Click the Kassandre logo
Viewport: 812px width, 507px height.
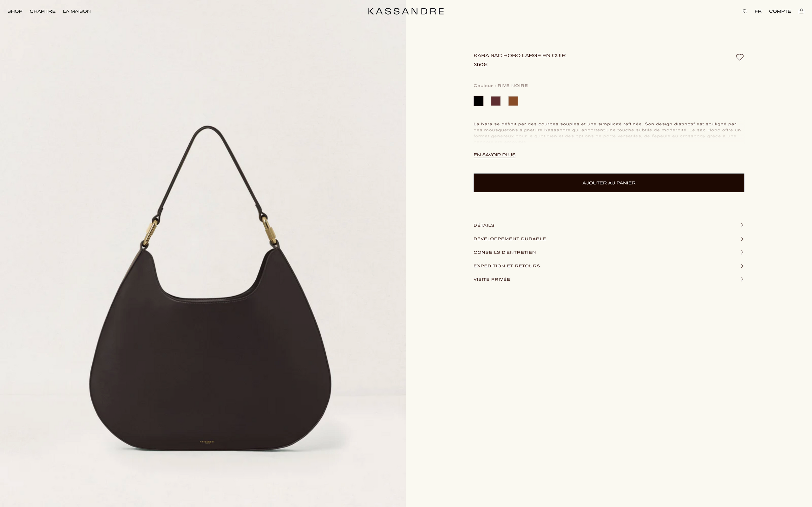point(406,11)
